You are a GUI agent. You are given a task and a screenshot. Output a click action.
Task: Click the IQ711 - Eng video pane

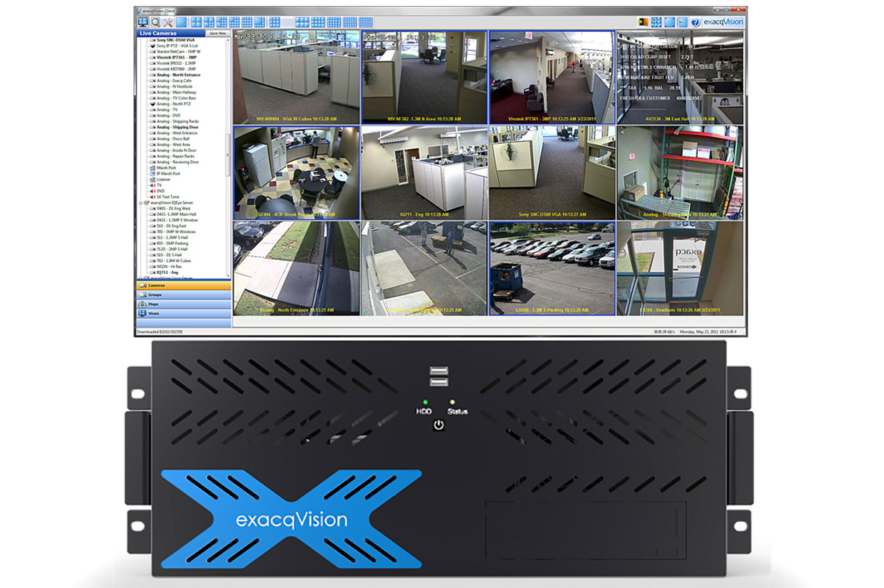[x=424, y=173]
